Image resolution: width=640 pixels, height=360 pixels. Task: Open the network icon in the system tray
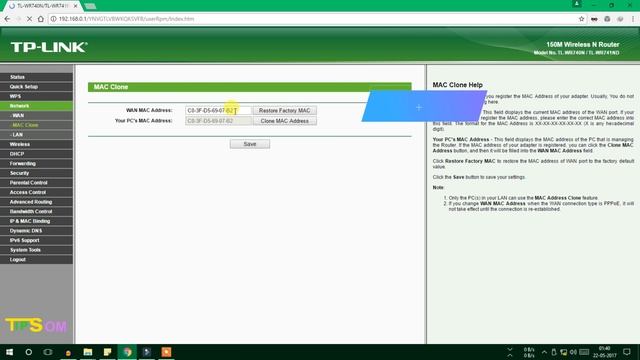(x=563, y=352)
